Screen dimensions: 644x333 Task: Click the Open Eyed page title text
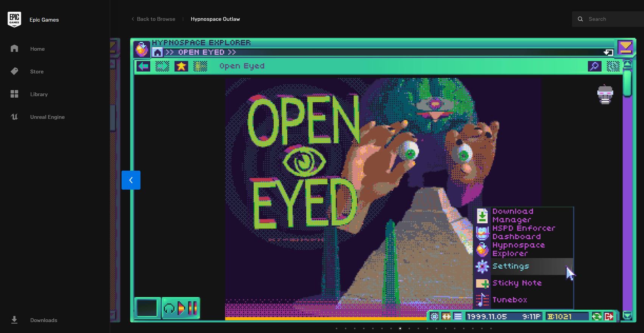242,66
